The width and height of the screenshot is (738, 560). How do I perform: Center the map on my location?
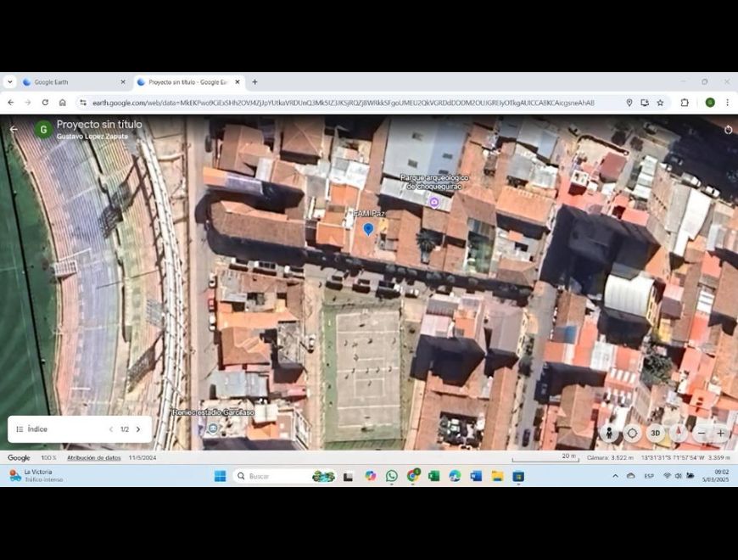(632, 433)
